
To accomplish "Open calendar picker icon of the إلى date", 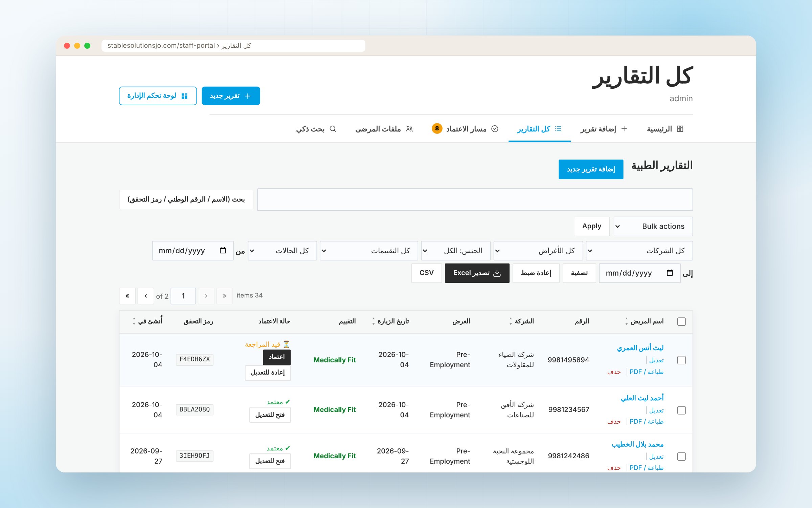I will pos(670,273).
